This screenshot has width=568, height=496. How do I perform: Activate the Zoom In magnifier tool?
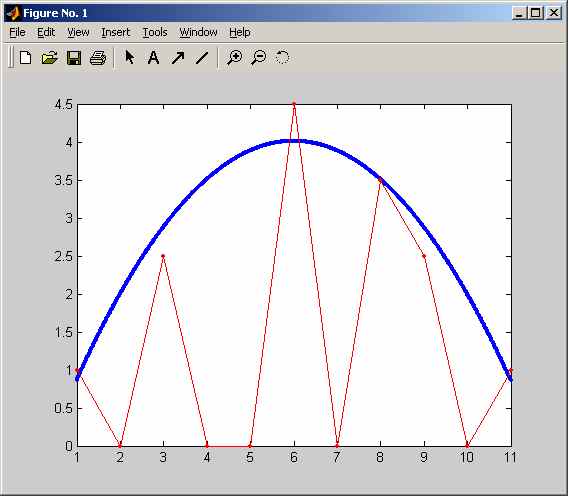[234, 58]
